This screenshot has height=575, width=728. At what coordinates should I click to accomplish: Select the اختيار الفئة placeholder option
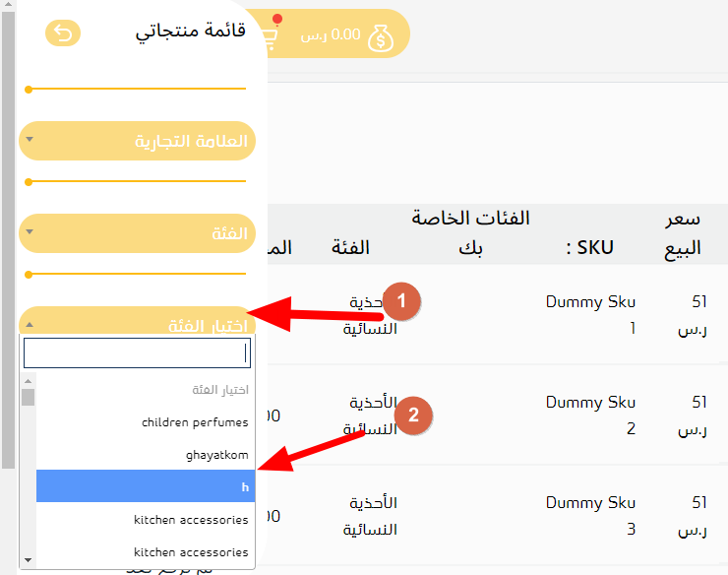(146, 390)
